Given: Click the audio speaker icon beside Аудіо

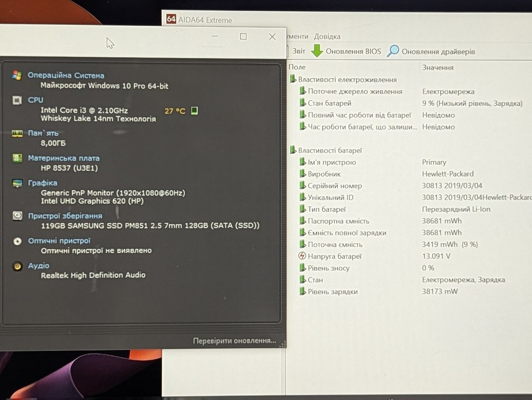Looking at the screenshot, I should (x=17, y=266).
